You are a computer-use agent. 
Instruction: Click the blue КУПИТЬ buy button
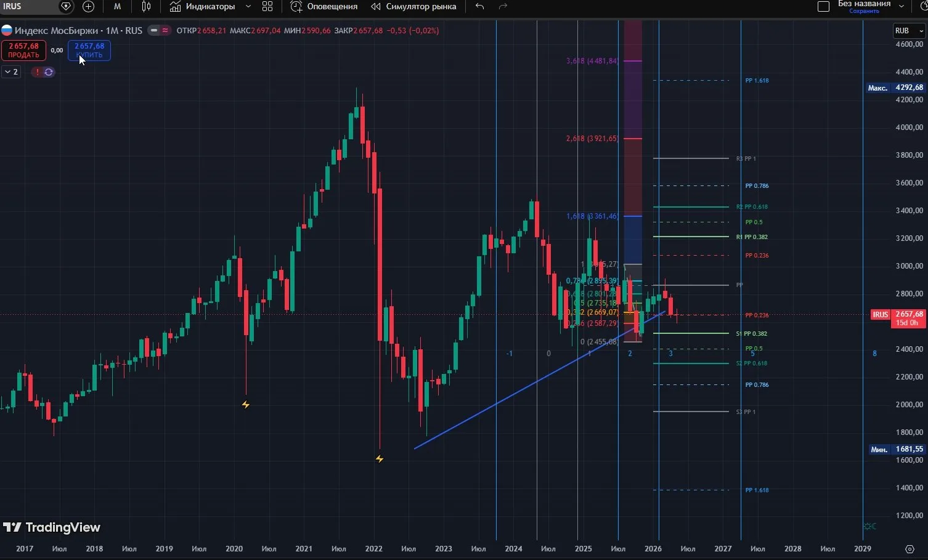tap(89, 51)
